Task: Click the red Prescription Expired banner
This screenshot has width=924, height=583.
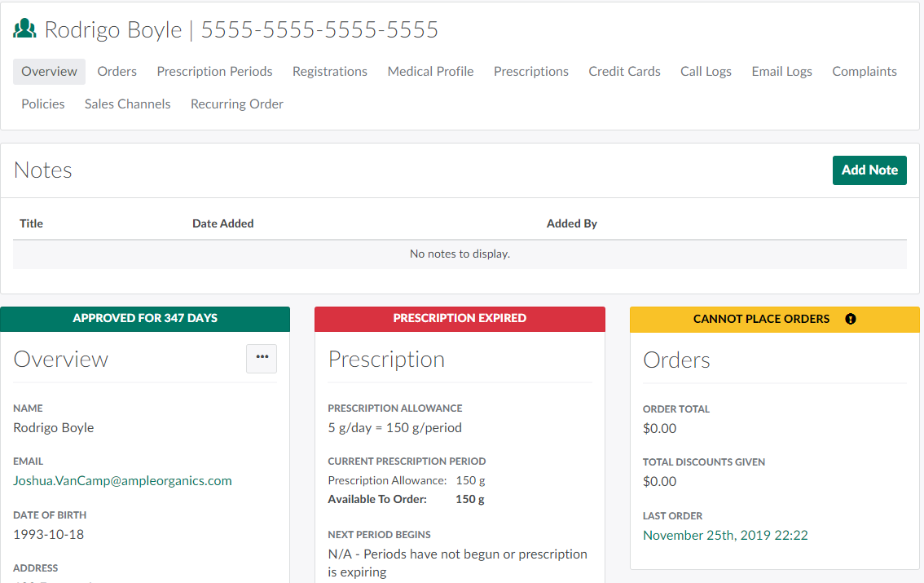Action: click(x=460, y=319)
